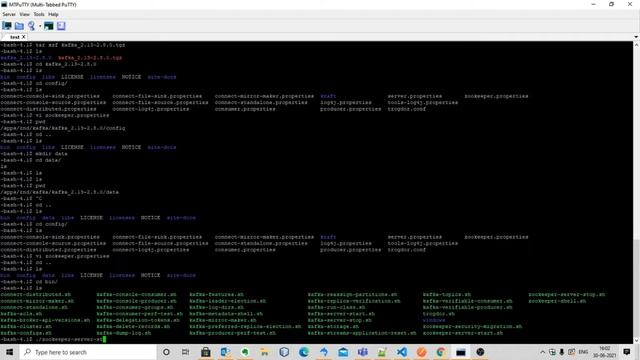
Task: Click the path ending in /config
Action: coord(63,128)
